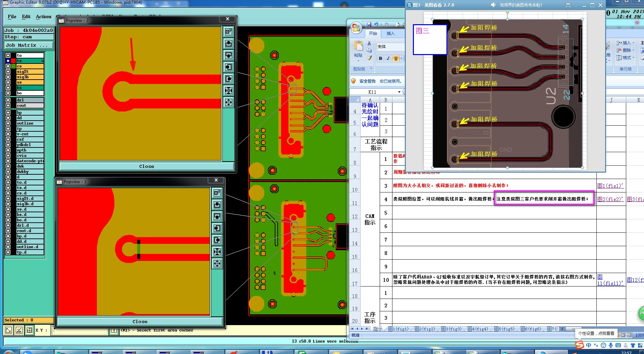Switch to the 插入 ribbon tab

coord(391,33)
